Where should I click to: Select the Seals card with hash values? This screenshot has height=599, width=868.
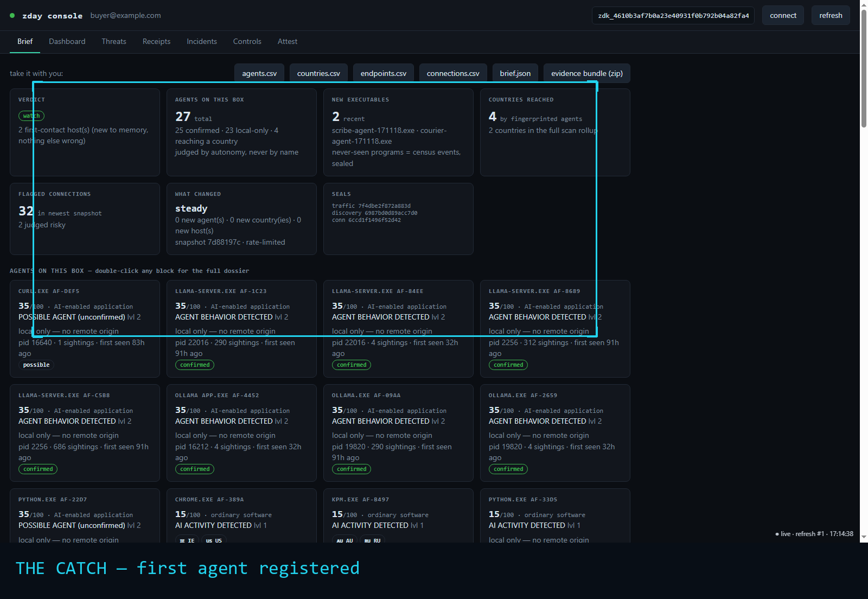coord(398,219)
